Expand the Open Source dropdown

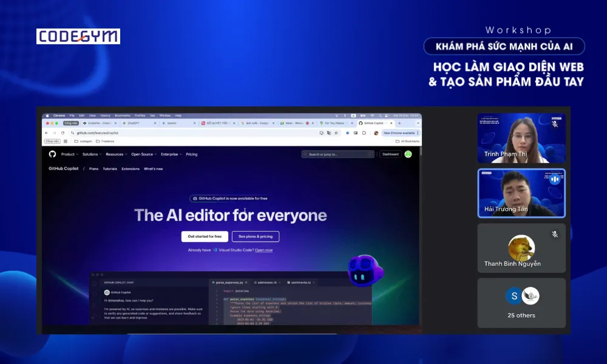[x=144, y=154]
